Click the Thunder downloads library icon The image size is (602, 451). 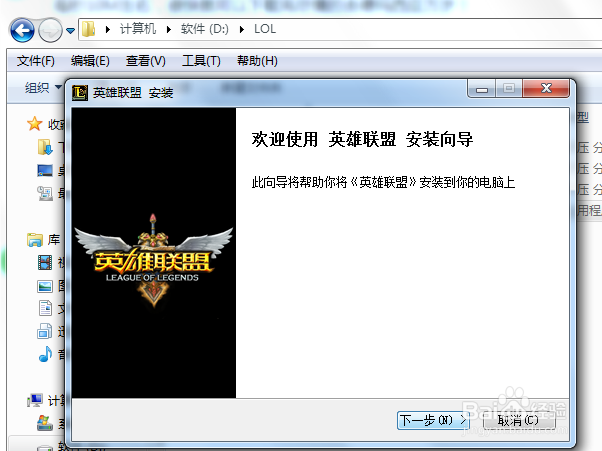point(45,331)
